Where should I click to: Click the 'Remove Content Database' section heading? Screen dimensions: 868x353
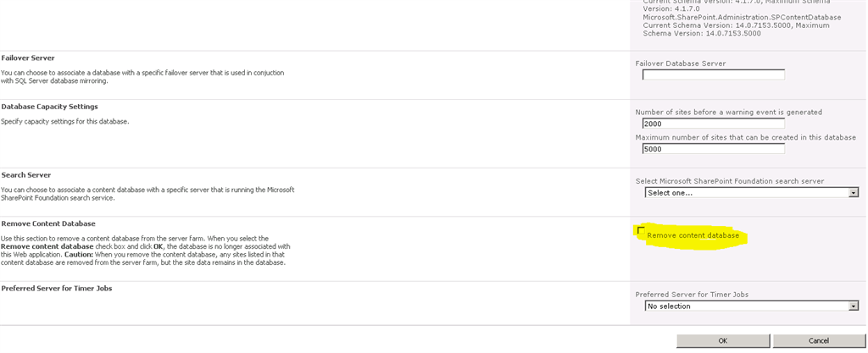[48, 223]
